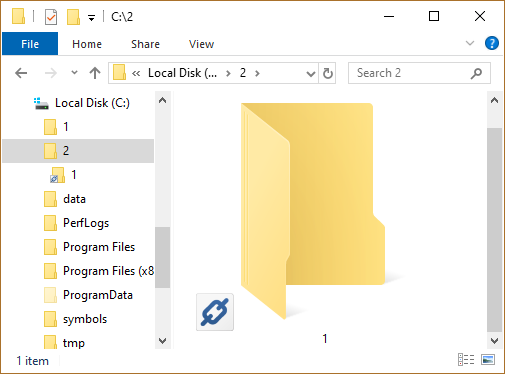The height and width of the screenshot is (374, 505).
Task: Open Explorer Help question mark
Action: click(x=492, y=43)
